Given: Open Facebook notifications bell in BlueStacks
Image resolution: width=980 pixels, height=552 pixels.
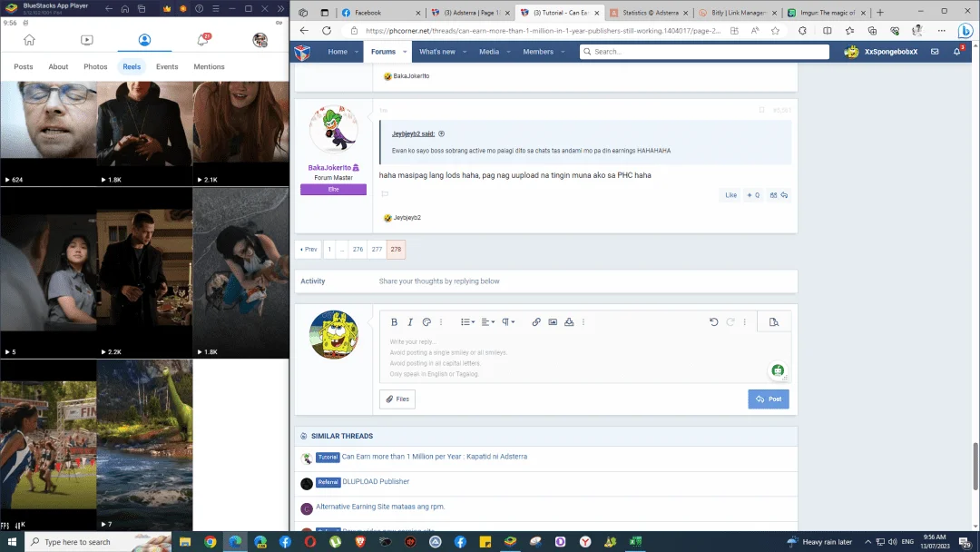Looking at the screenshot, I should [202, 40].
